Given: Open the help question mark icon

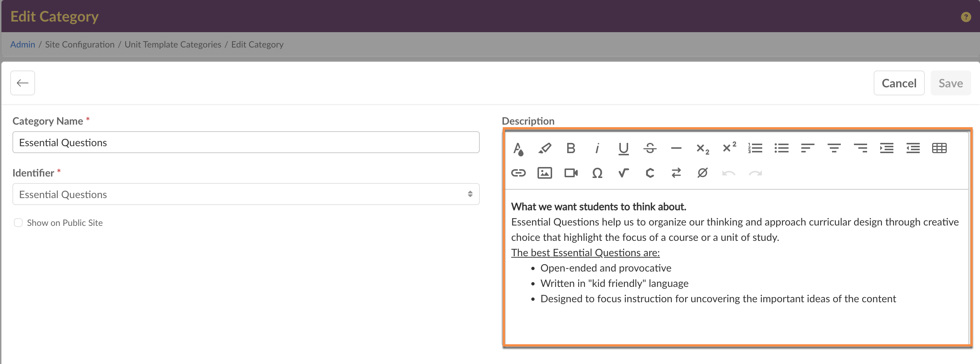Looking at the screenshot, I should 965,17.
